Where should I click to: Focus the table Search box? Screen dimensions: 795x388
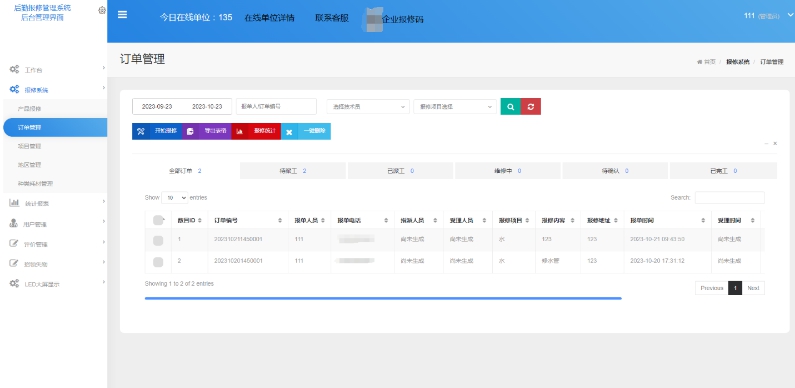[x=730, y=197]
